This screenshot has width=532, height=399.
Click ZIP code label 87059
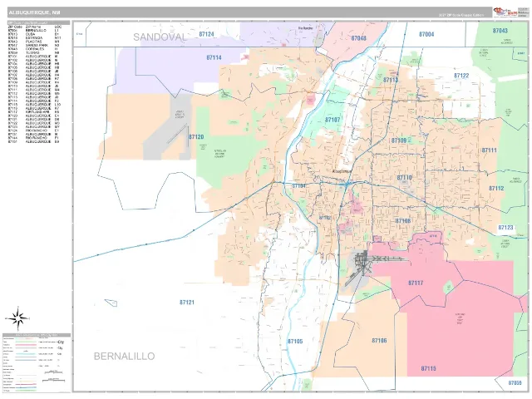point(515,382)
